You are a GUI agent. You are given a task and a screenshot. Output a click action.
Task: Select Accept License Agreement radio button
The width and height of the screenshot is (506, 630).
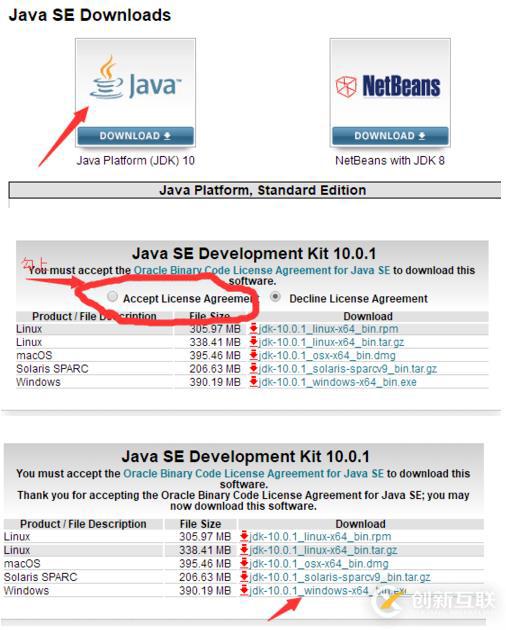coord(113,297)
